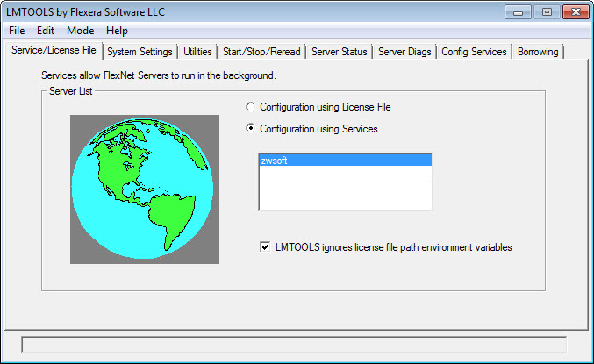Minimize the LMTOOLS window
This screenshot has width=594, height=364.
pos(520,11)
